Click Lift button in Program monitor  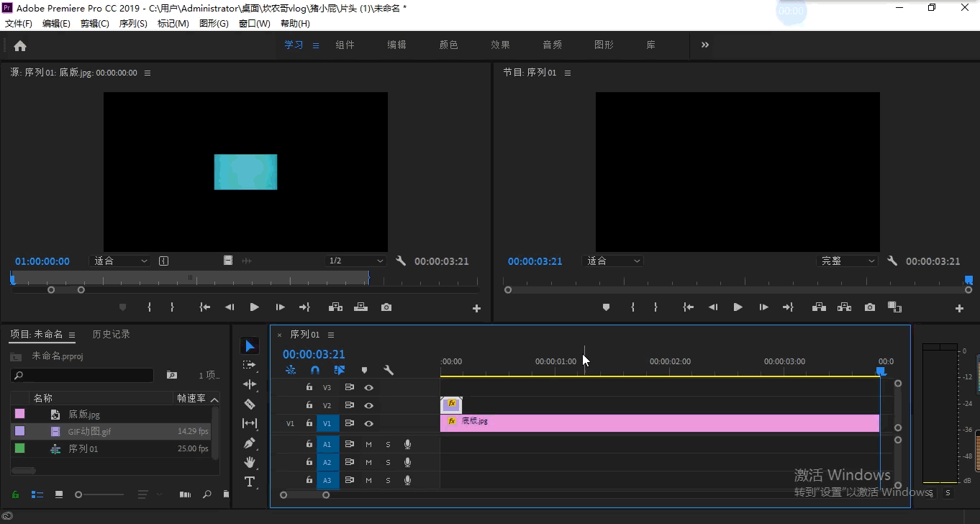(x=819, y=307)
